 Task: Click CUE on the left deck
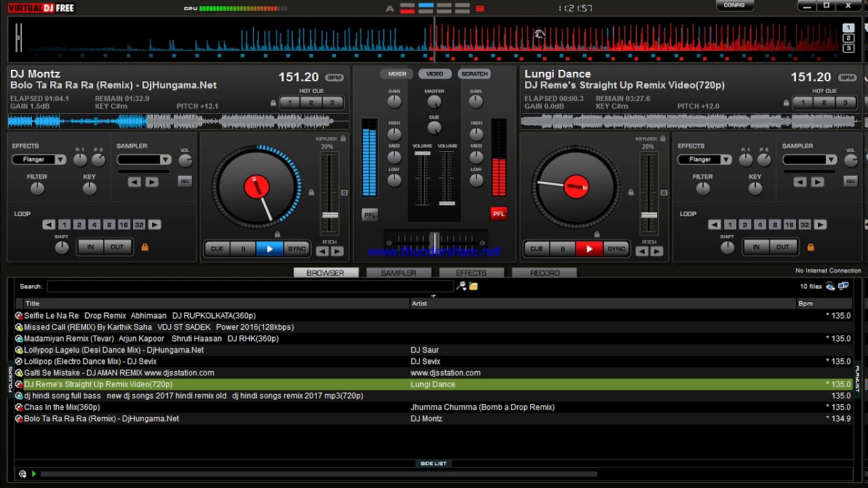[217, 249]
